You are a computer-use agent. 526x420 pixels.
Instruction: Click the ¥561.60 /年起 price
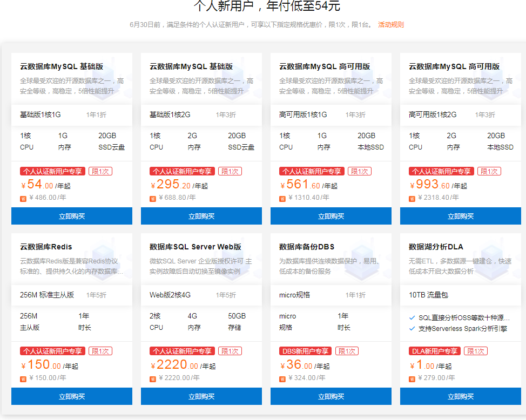coord(308,185)
